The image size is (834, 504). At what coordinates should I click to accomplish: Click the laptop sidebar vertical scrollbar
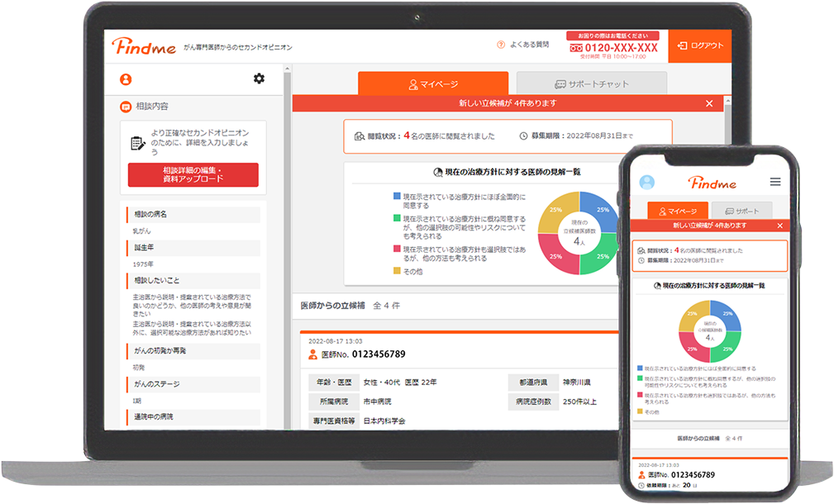tap(287, 250)
